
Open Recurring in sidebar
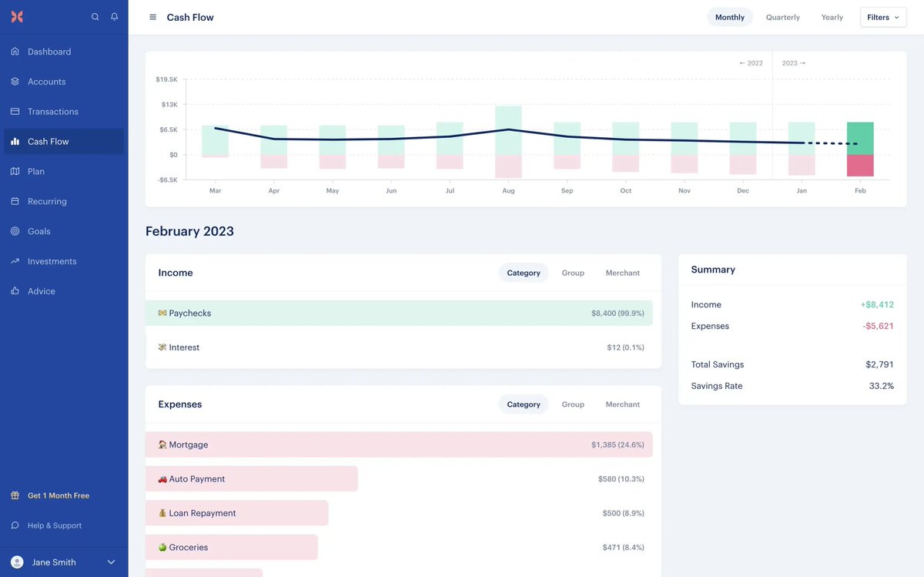64,202
